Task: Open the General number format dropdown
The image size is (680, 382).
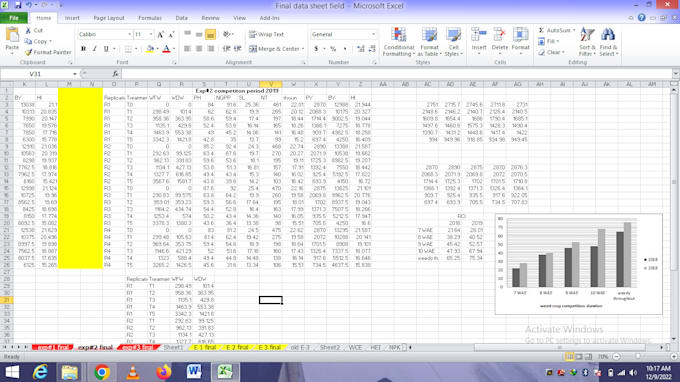Action: [x=373, y=34]
